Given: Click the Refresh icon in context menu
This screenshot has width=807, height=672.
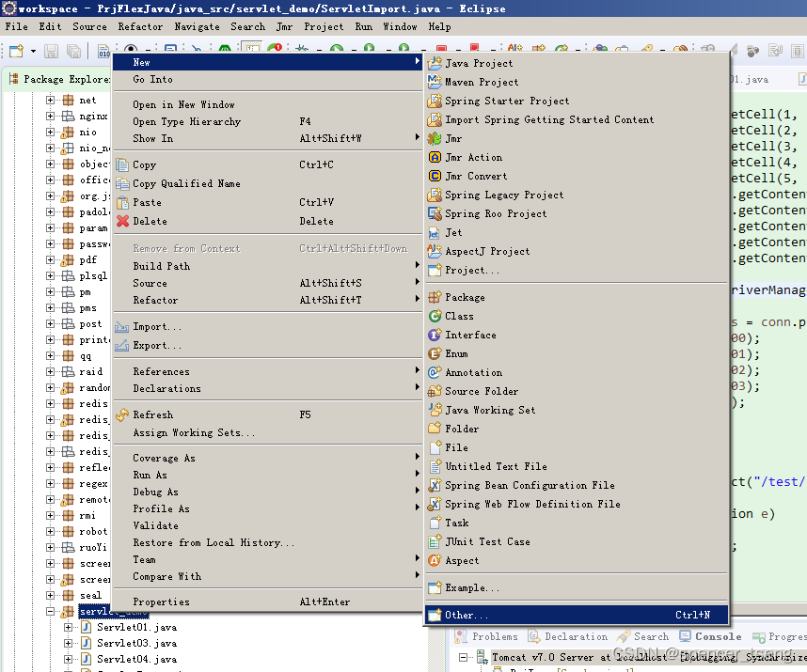Looking at the screenshot, I should pos(122,414).
